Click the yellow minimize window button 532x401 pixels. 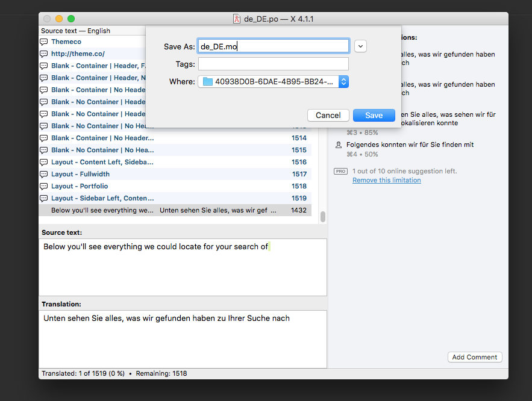(59, 19)
